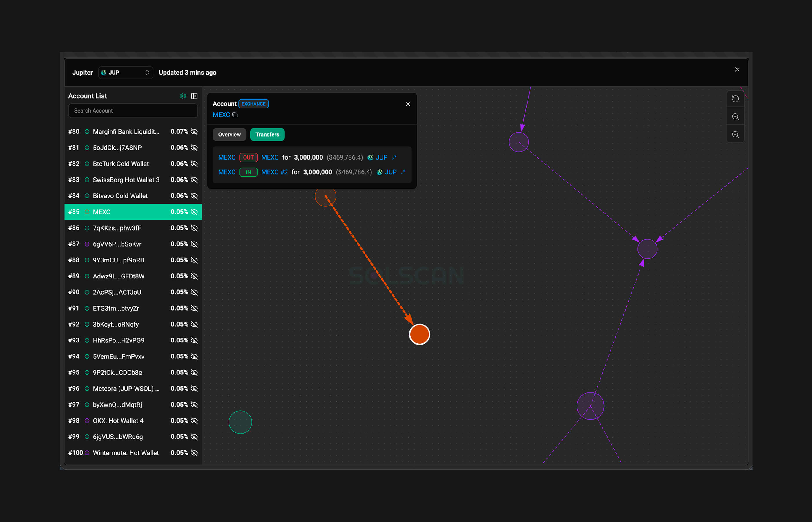Hide the MEXC account #85
The height and width of the screenshot is (522, 812).
194,212
